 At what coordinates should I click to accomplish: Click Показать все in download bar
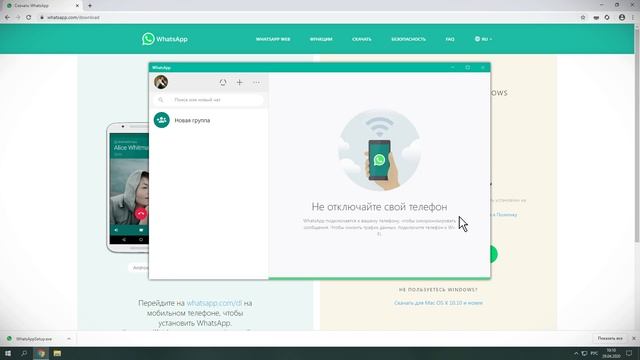click(x=610, y=338)
